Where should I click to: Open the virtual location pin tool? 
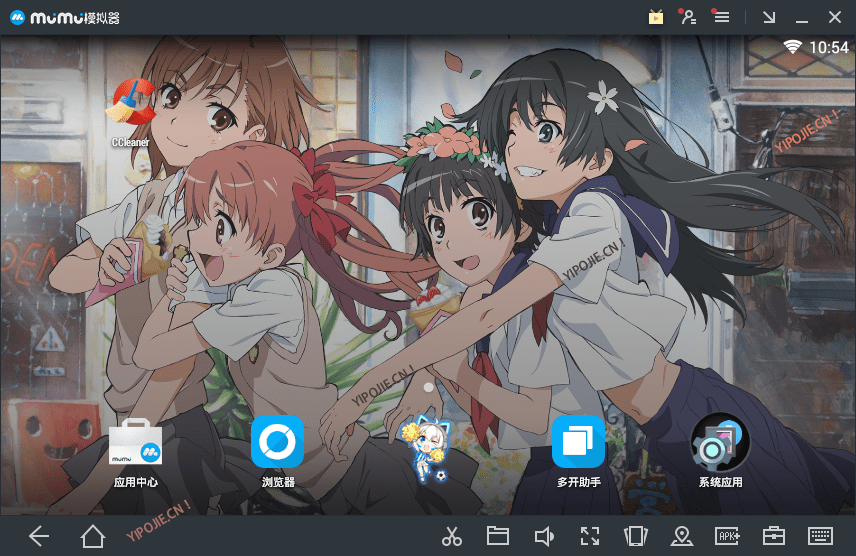pyautogui.click(x=681, y=537)
